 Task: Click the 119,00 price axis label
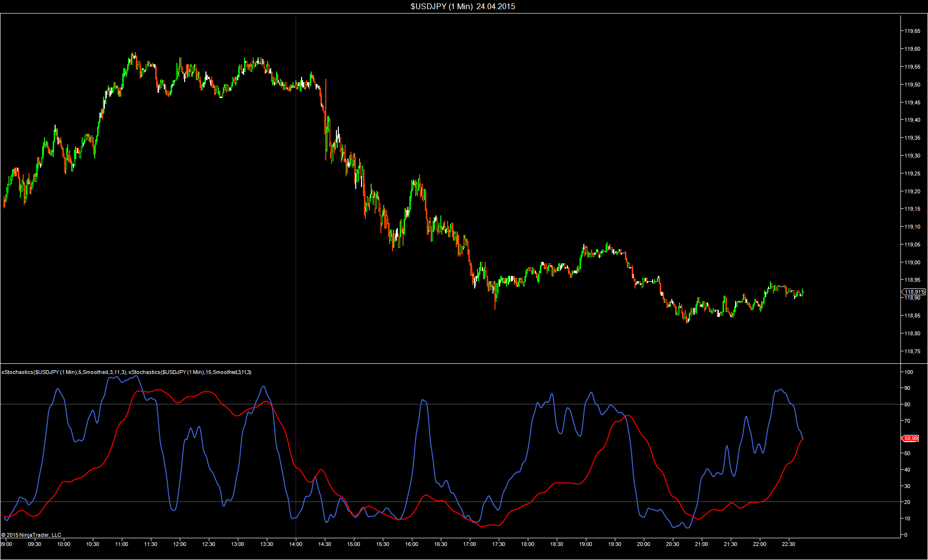tap(913, 262)
